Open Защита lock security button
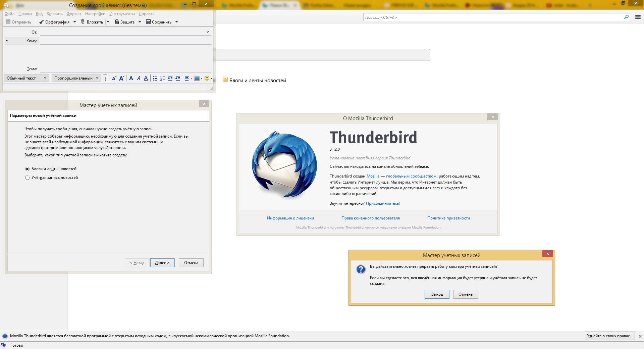 coord(124,22)
